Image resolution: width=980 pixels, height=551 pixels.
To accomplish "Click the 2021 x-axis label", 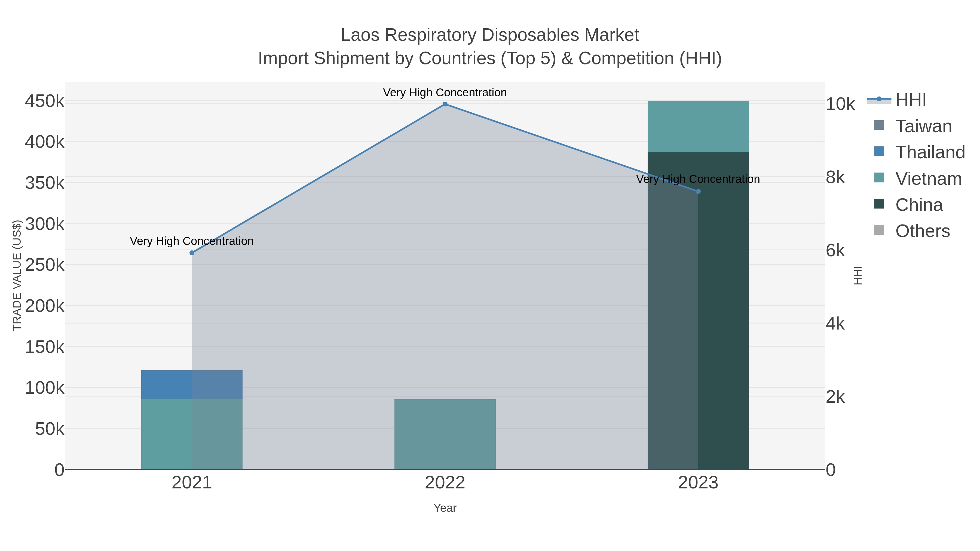I will click(192, 483).
